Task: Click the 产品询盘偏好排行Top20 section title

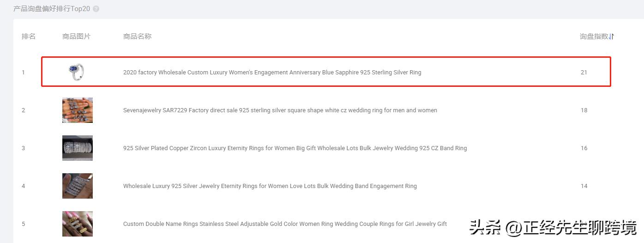Action: point(52,9)
